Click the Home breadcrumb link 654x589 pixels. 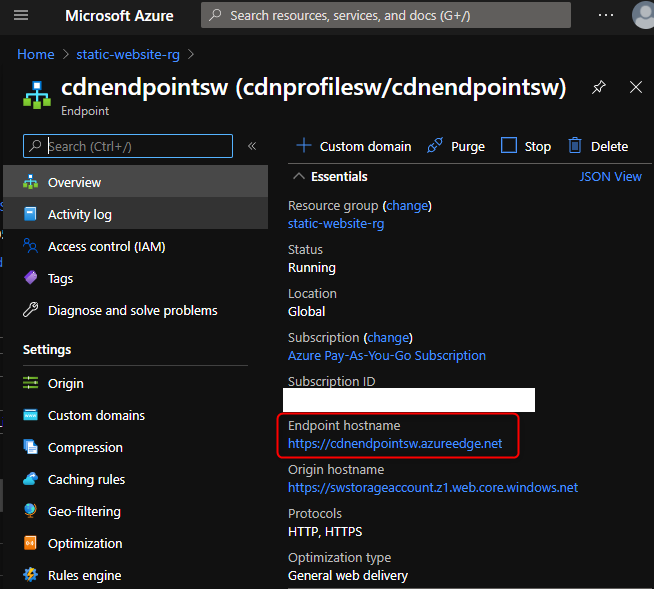(36, 54)
